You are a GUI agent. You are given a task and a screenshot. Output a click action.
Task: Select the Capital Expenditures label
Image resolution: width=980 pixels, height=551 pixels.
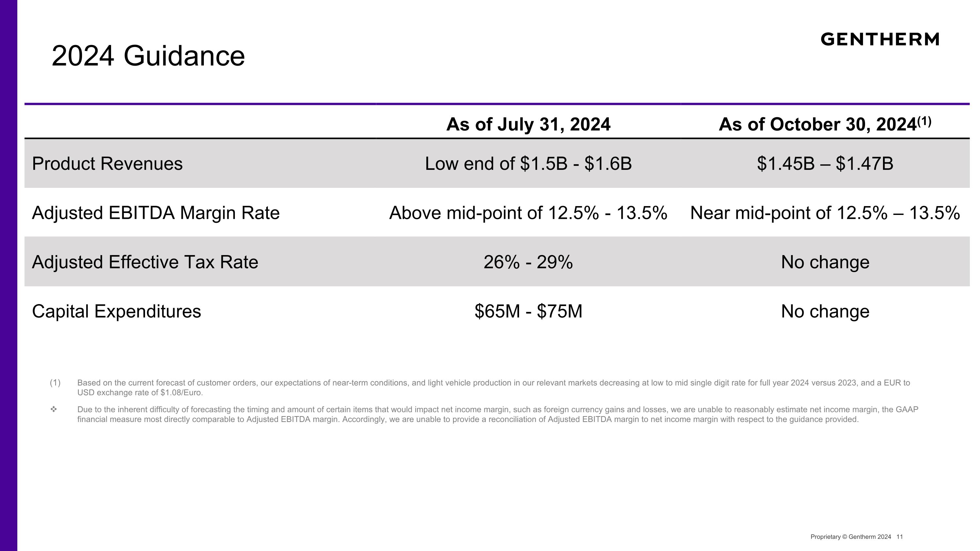coord(116,312)
